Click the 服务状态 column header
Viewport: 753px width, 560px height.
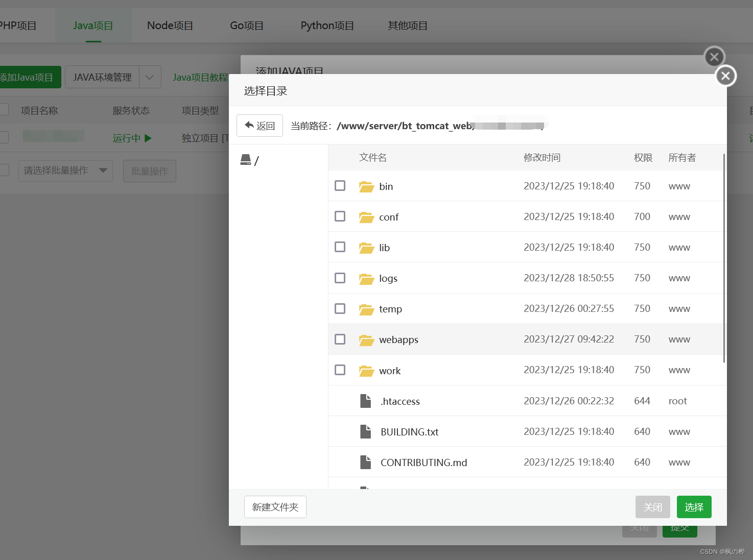click(x=131, y=110)
